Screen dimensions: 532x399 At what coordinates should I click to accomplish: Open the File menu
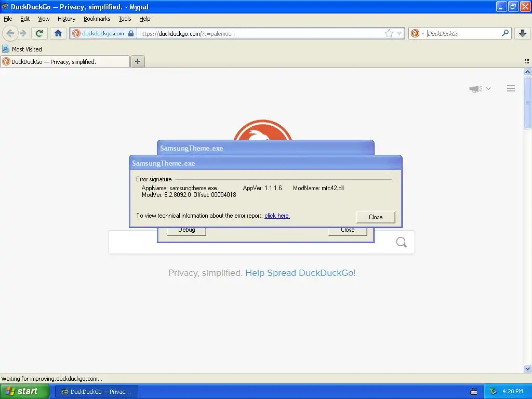pos(8,19)
